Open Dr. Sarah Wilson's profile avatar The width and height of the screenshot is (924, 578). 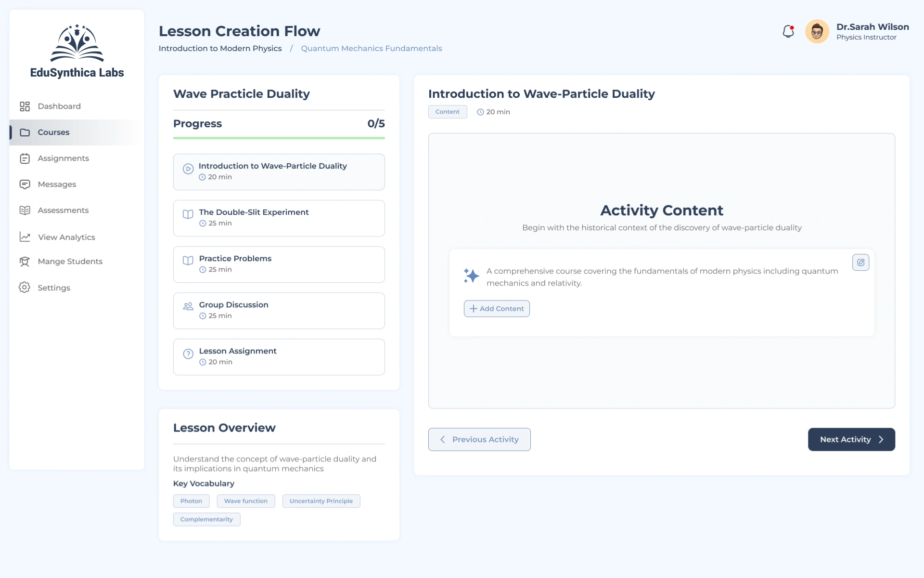pyautogui.click(x=817, y=32)
